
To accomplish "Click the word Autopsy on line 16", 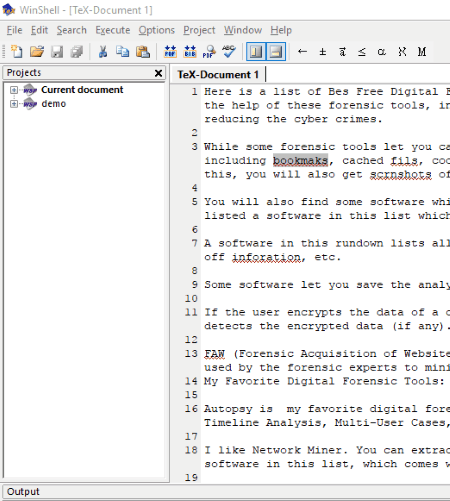I will tap(228, 409).
